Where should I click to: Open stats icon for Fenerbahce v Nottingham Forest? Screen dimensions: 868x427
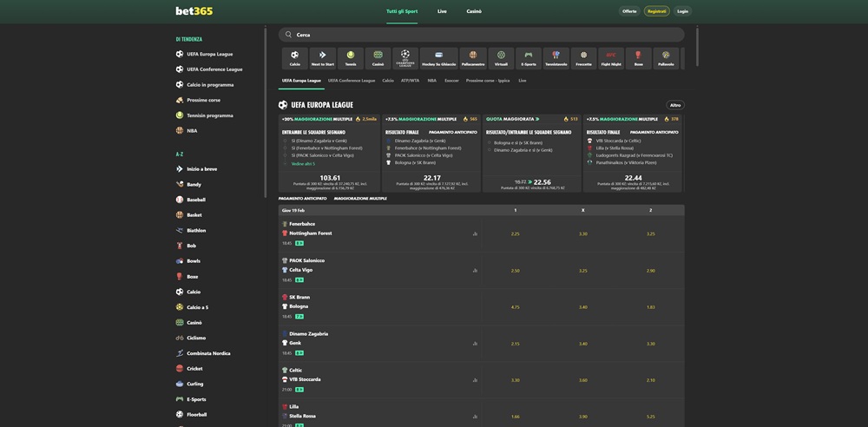tap(475, 233)
